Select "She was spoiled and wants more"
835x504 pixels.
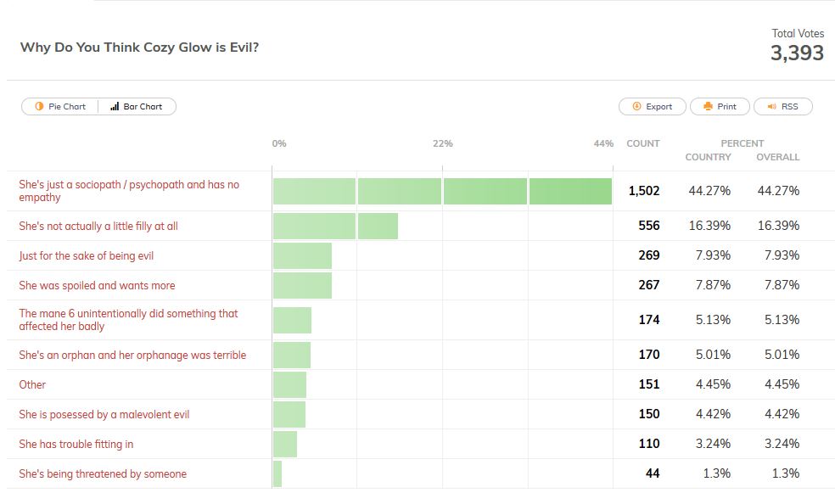coord(98,285)
